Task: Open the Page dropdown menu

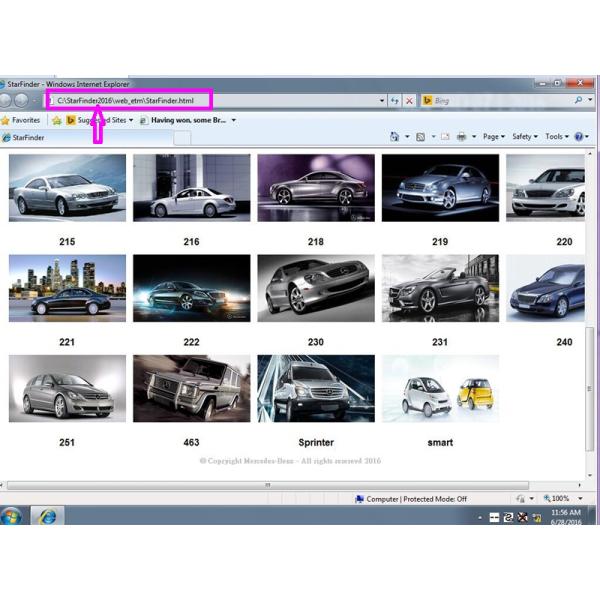Action: [493, 137]
